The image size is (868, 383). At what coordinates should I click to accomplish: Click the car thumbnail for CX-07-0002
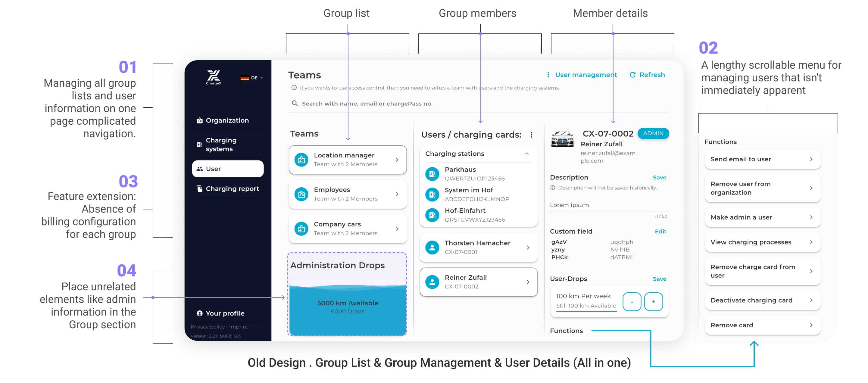[x=562, y=139]
